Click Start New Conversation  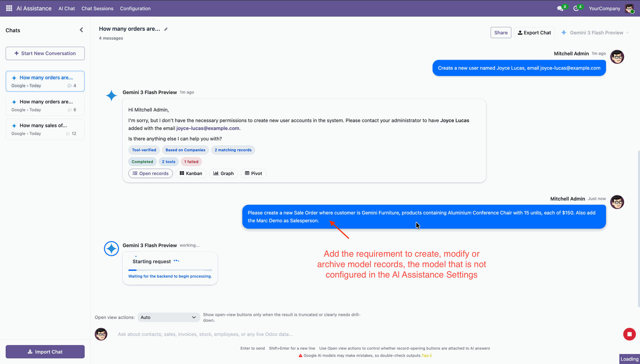(45, 53)
